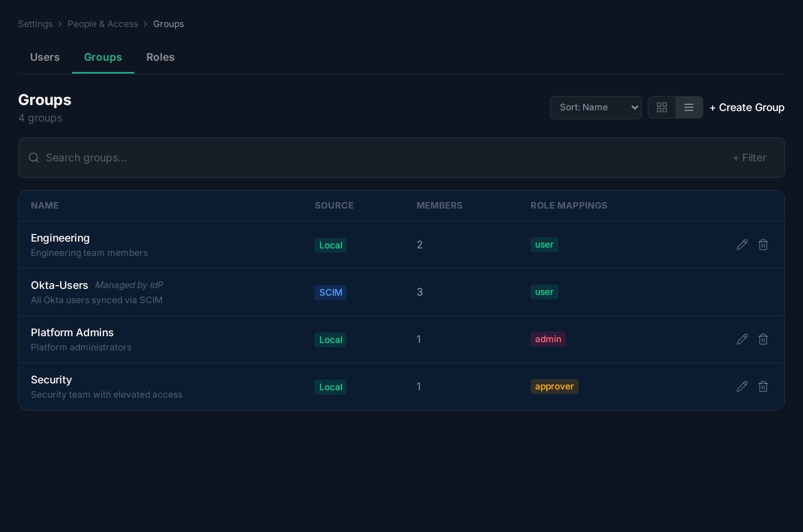
Task: Switch to list view
Action: click(689, 107)
